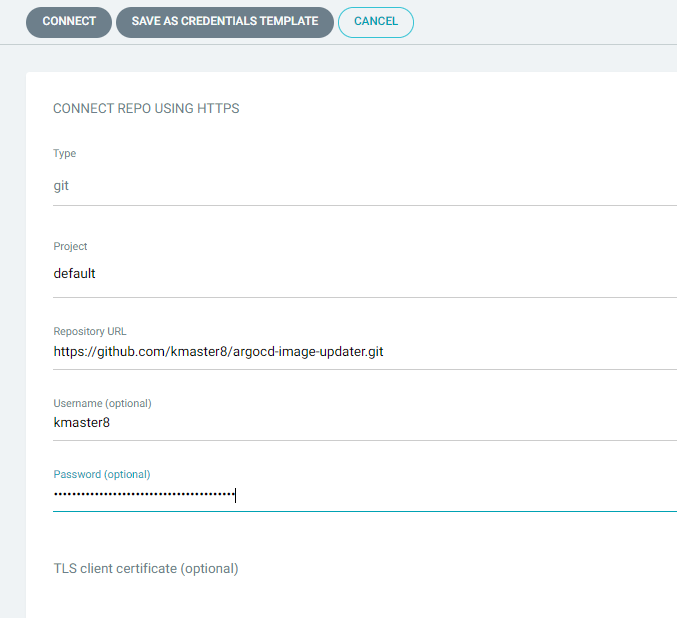The image size is (677, 618).
Task: Cancel the repository connection form
Action: (x=376, y=22)
